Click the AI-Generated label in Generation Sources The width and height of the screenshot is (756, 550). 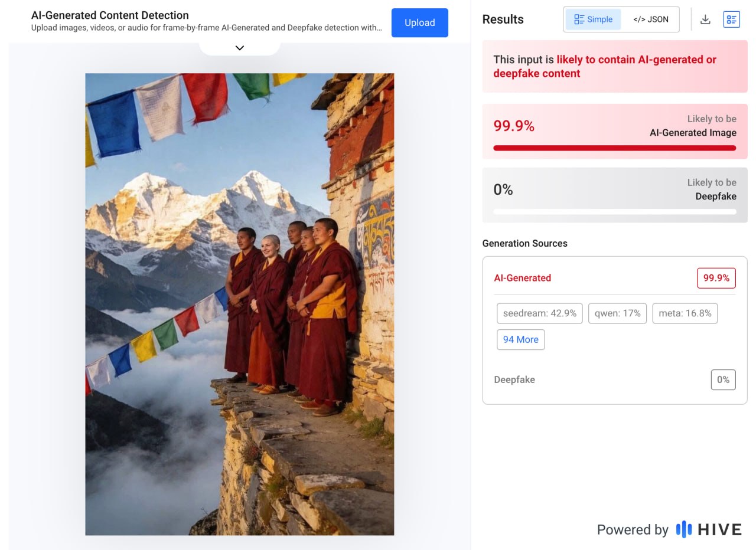click(x=522, y=278)
